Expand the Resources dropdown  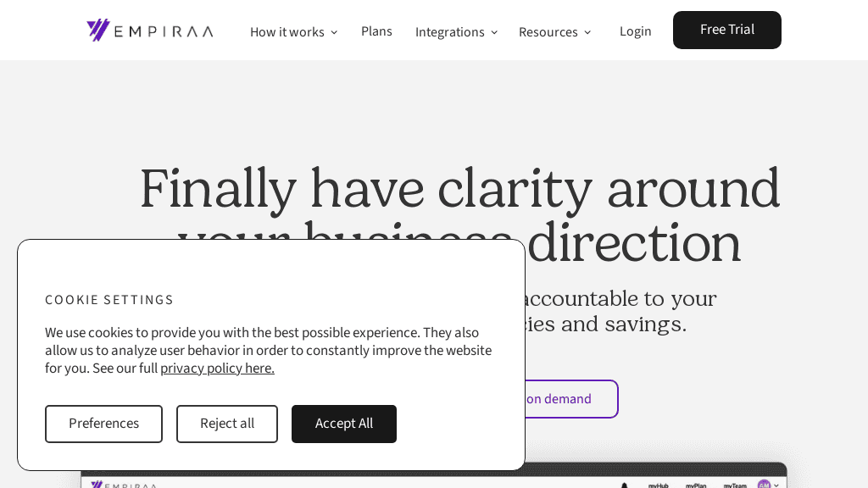click(554, 31)
